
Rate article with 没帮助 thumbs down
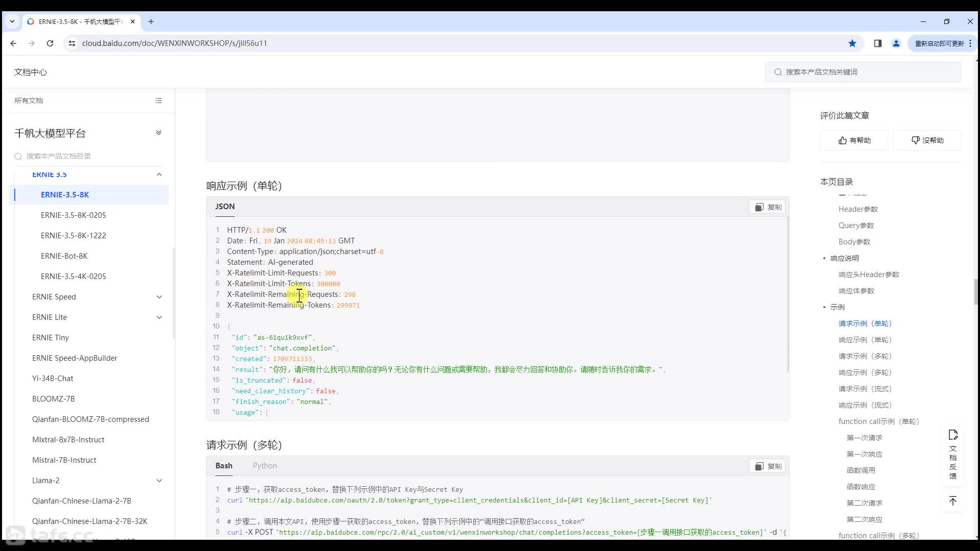927,140
